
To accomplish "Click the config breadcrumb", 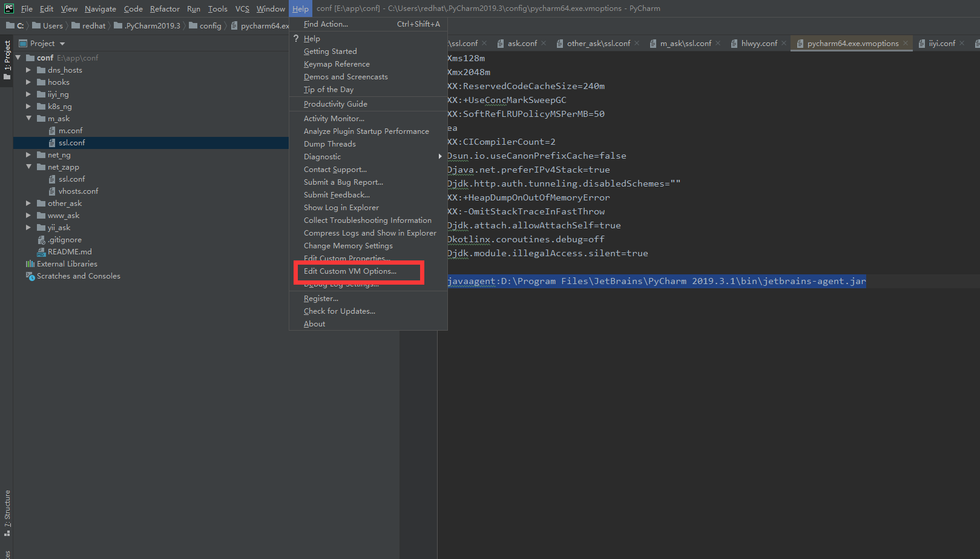I will (x=205, y=25).
